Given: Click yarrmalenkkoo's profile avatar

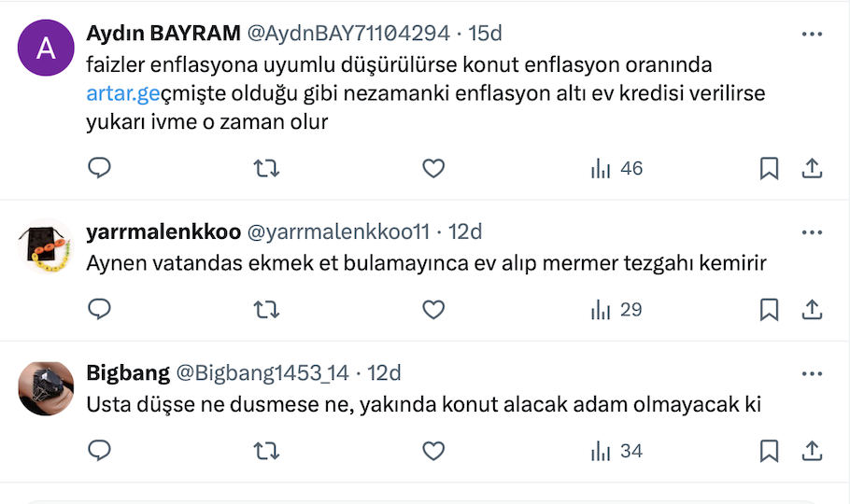Looking at the screenshot, I should pos(46,247).
